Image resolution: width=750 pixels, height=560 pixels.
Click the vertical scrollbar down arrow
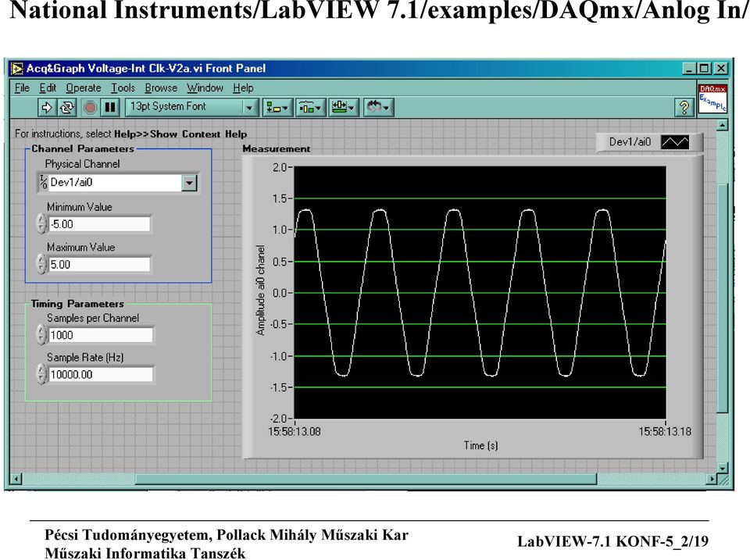coord(722,468)
